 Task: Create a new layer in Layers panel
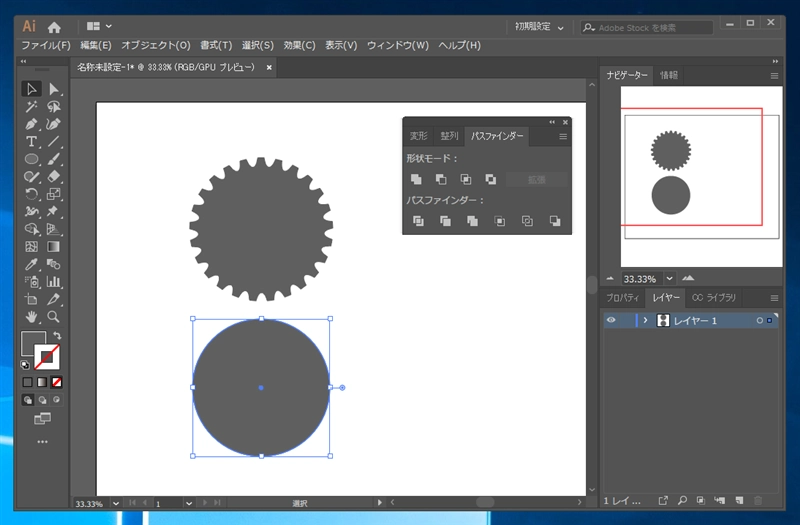[x=739, y=501]
